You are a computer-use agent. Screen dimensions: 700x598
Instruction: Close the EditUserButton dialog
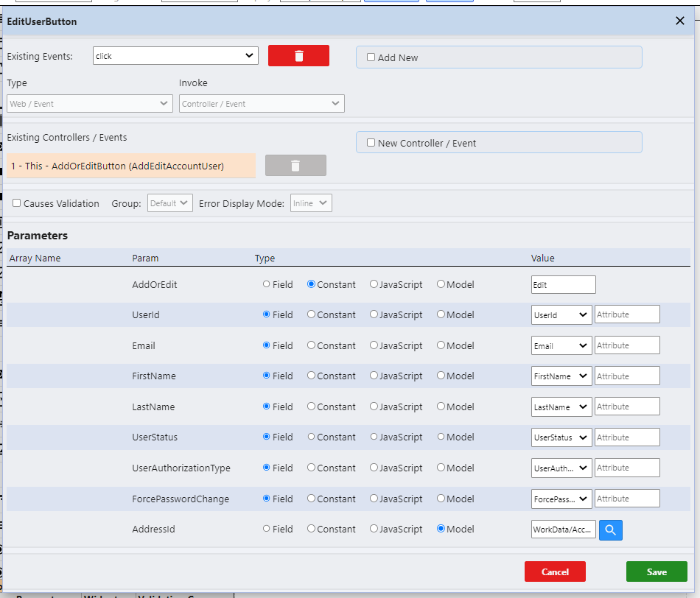click(680, 21)
